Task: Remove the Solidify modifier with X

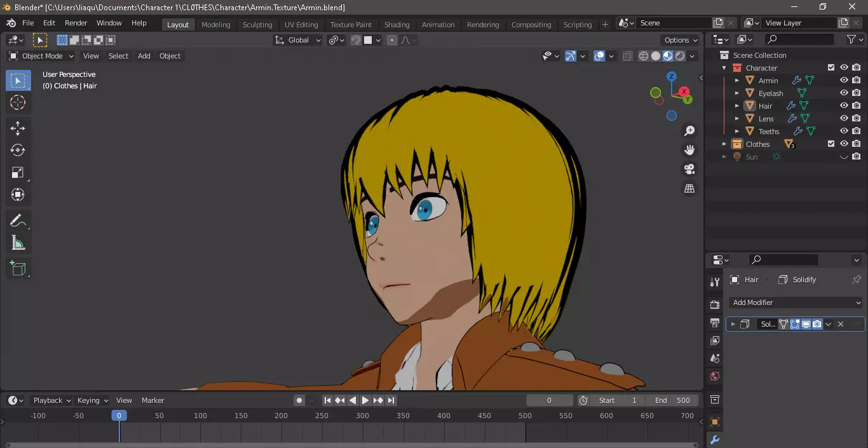Action: pyautogui.click(x=841, y=324)
